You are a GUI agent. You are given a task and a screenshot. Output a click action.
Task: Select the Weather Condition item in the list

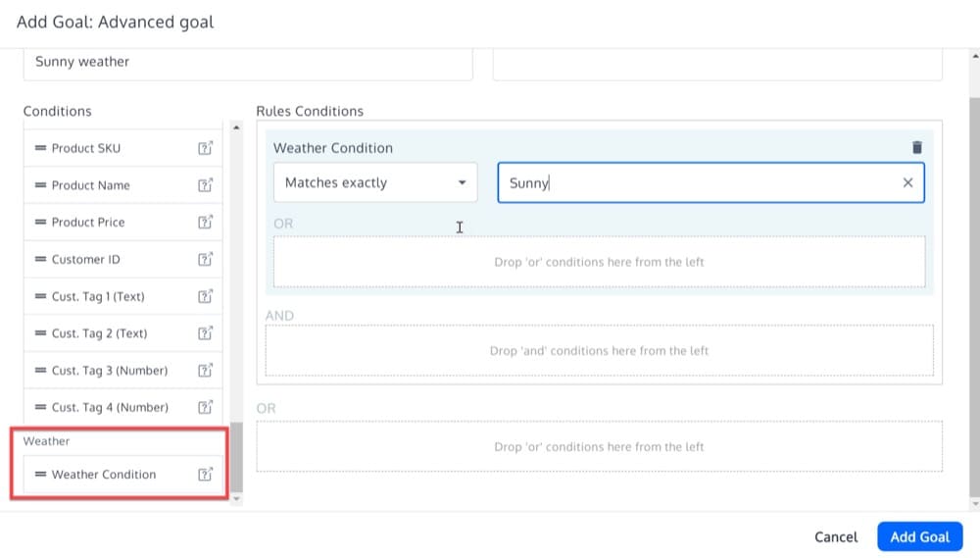click(x=104, y=475)
